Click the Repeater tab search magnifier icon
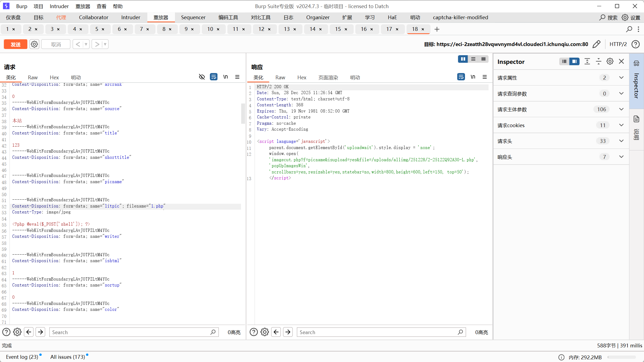644x362 pixels. (x=629, y=29)
